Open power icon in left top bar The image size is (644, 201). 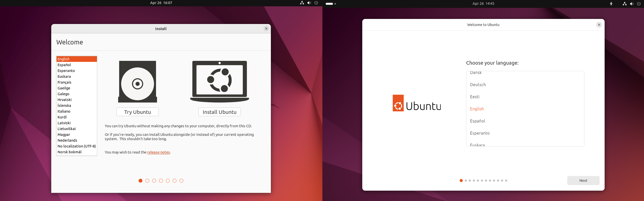point(316,3)
